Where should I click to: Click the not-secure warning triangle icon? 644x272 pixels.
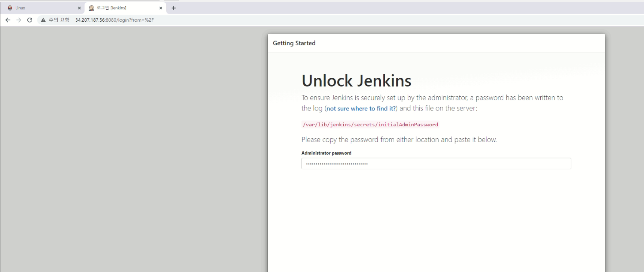[x=43, y=20]
